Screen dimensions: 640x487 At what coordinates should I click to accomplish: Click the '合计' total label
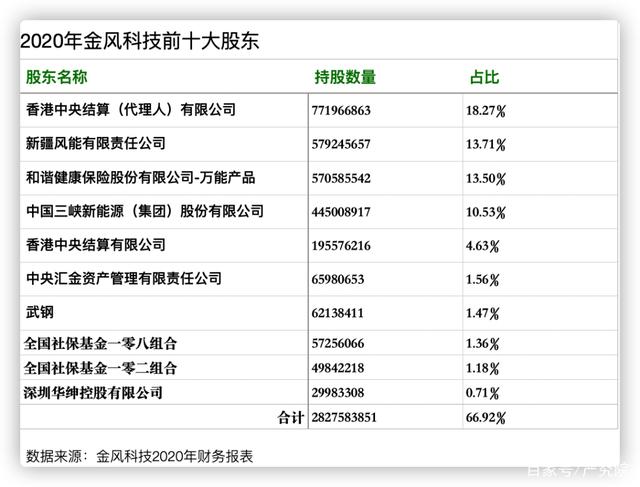tap(291, 418)
